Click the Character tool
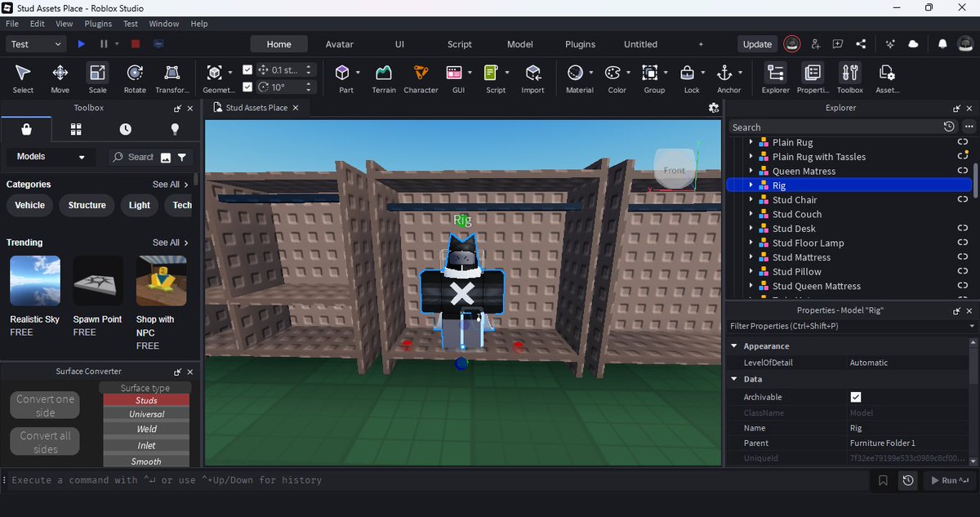This screenshot has height=517, width=980. coord(421,78)
